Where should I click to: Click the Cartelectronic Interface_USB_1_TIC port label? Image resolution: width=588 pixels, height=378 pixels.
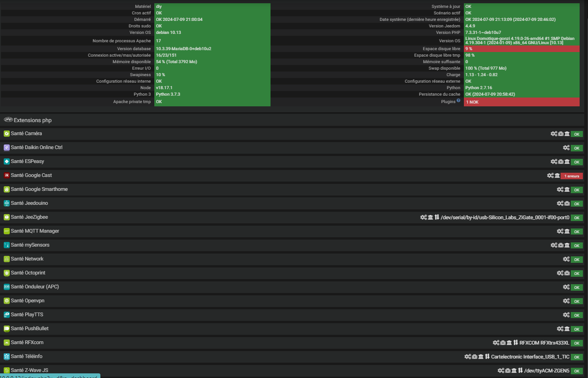tap(530, 357)
